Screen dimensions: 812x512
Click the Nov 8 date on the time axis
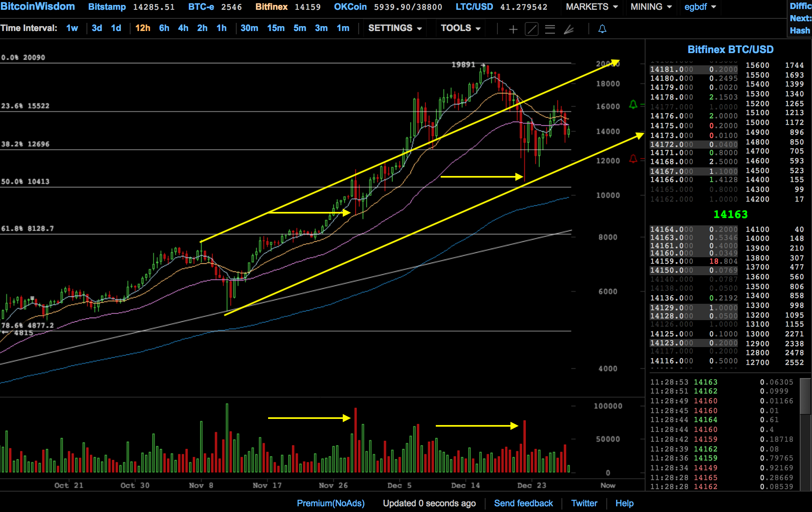[201, 485]
